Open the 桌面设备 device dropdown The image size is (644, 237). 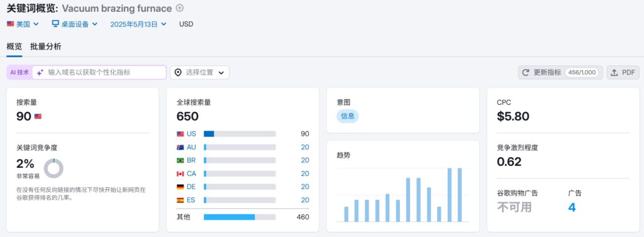click(75, 25)
